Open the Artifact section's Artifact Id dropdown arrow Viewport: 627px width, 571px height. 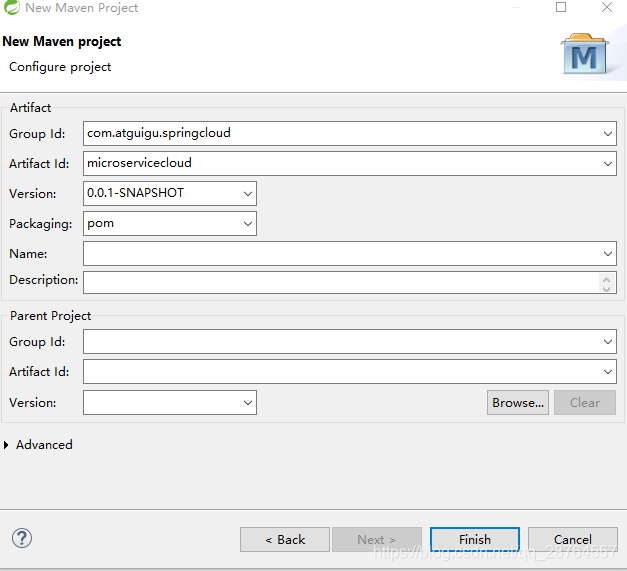[607, 164]
